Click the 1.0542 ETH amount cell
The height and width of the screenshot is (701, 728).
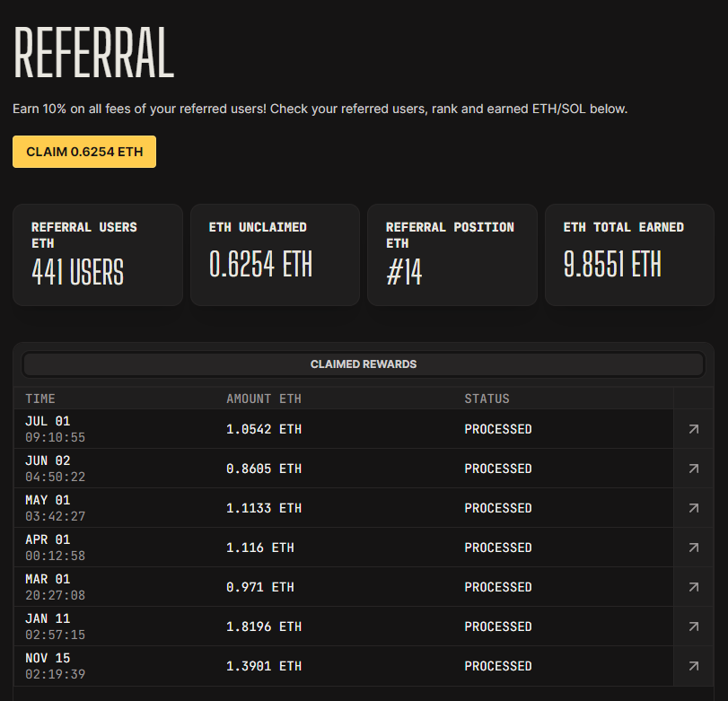tap(264, 429)
